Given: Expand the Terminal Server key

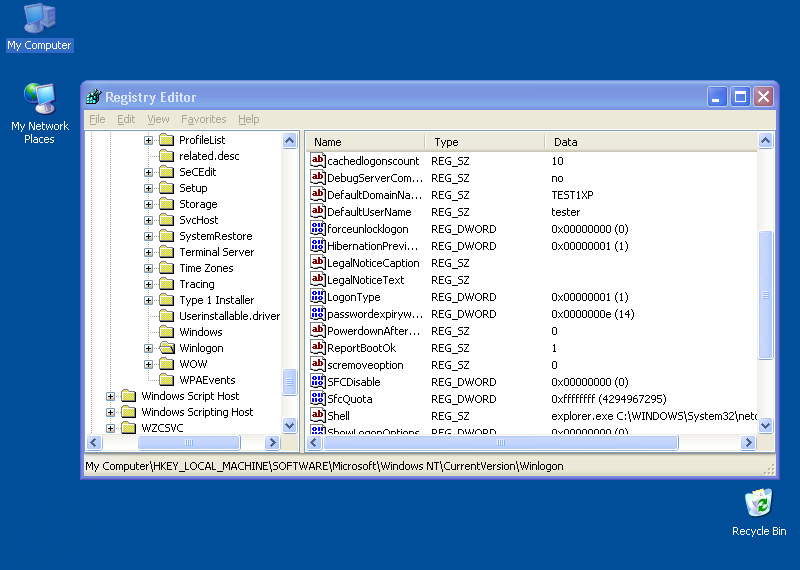Looking at the screenshot, I should point(148,253).
